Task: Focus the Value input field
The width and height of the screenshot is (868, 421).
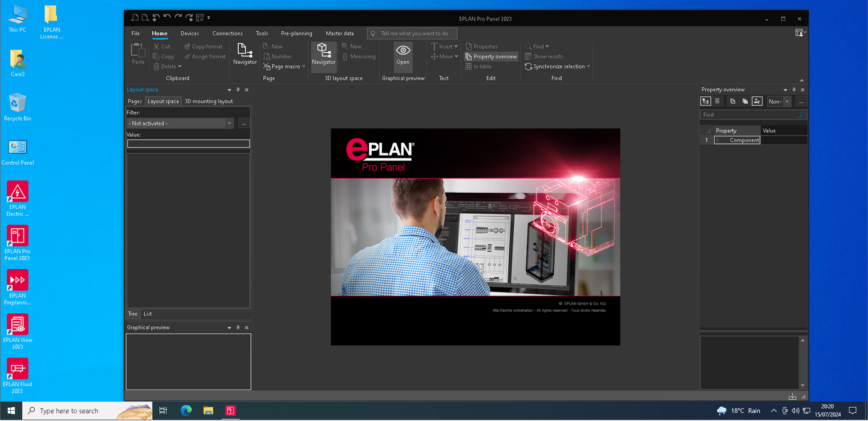Action: coord(188,144)
